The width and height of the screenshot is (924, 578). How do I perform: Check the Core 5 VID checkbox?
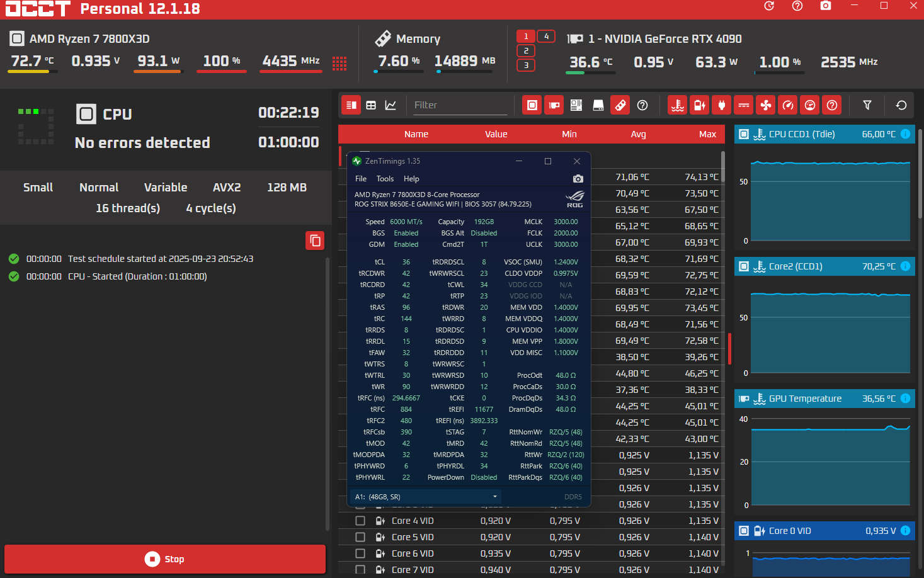360,537
